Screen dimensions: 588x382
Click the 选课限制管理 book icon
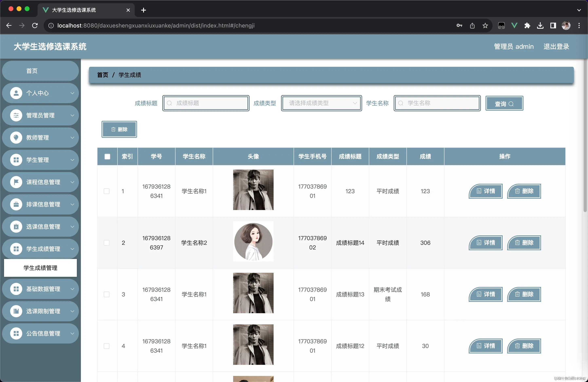click(x=16, y=311)
